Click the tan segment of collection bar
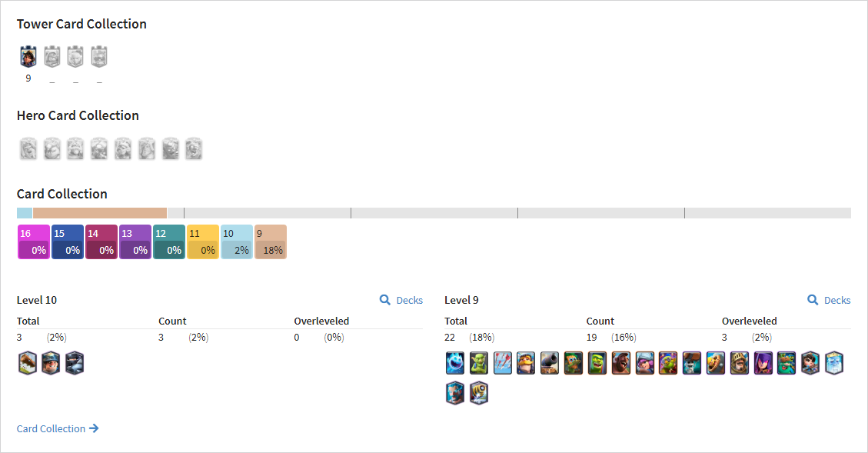Viewport: 868px width, 453px height. tap(100, 213)
